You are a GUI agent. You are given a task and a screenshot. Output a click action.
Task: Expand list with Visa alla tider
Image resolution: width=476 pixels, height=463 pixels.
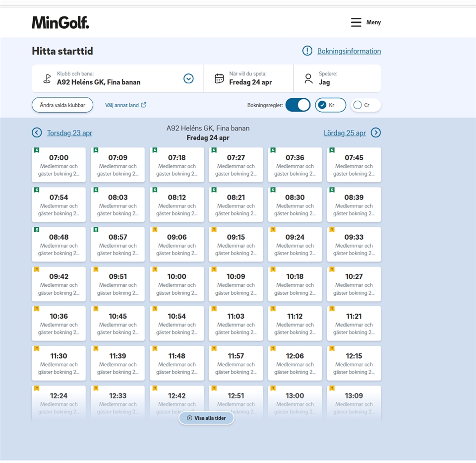click(206, 418)
